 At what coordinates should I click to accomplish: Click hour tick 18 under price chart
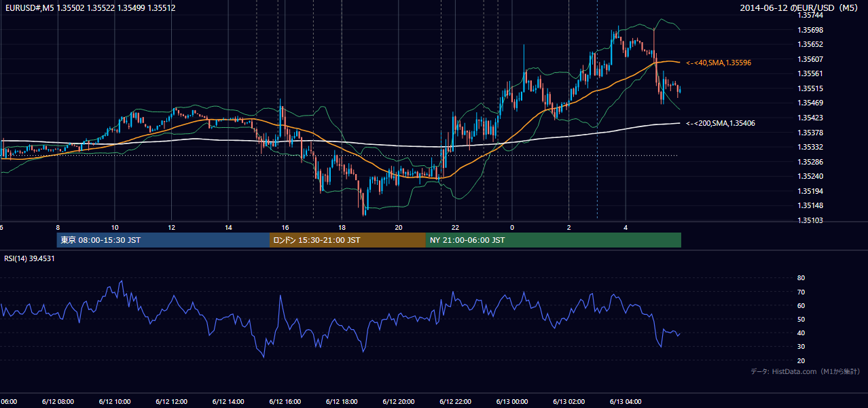[342, 227]
